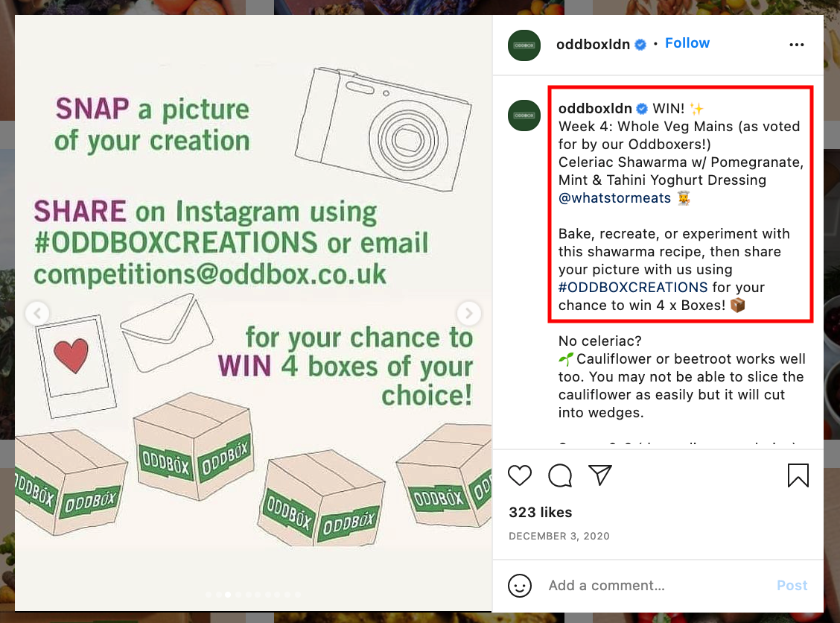Open the three-dot more options menu
840x623 pixels.
[797, 45]
